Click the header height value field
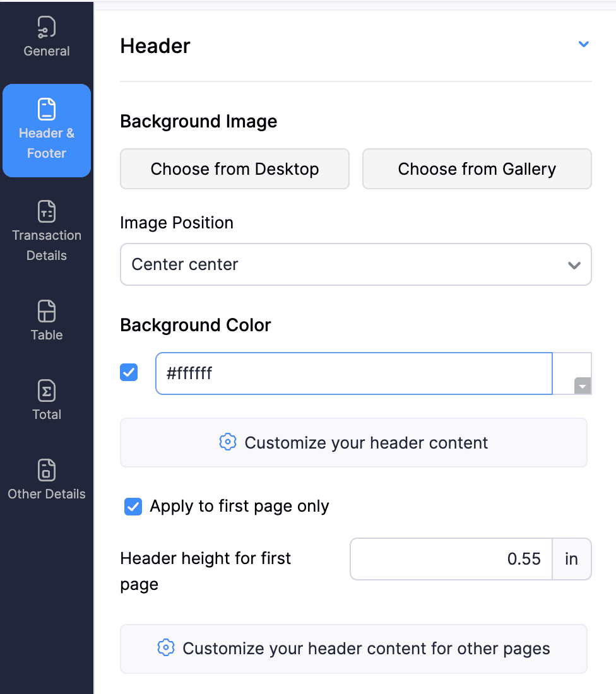The height and width of the screenshot is (694, 616). [451, 559]
